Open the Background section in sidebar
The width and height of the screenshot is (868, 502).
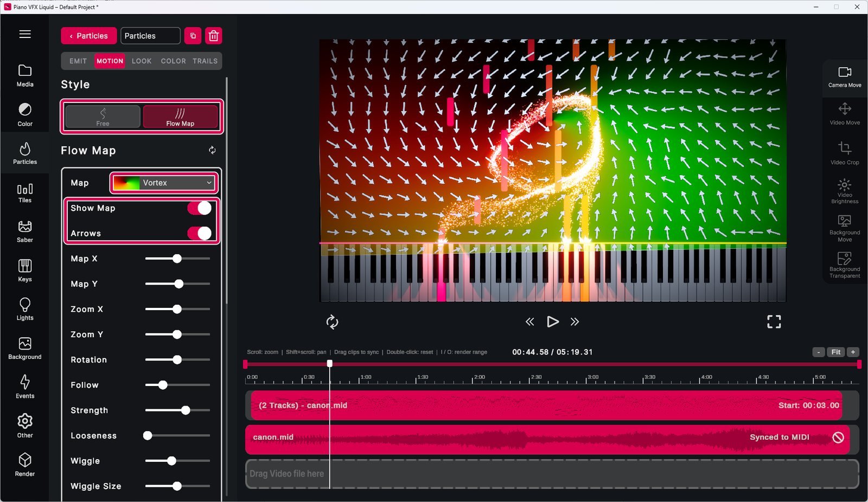click(25, 349)
